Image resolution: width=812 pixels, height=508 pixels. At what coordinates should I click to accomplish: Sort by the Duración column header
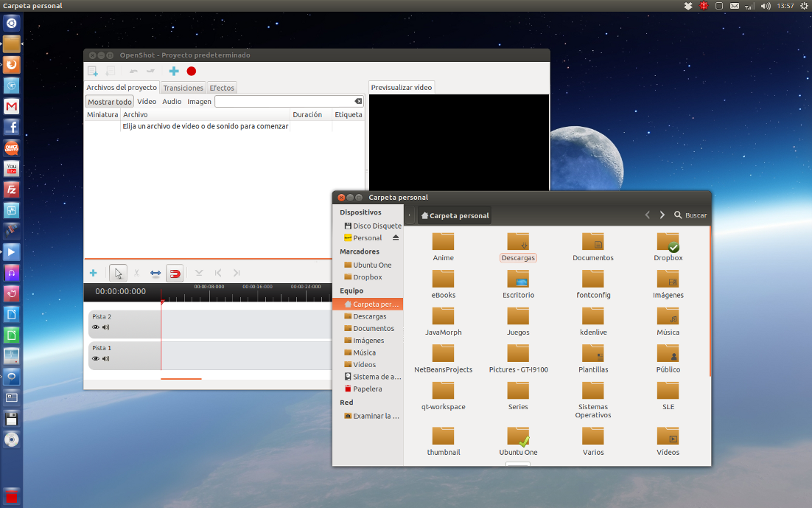coord(311,114)
